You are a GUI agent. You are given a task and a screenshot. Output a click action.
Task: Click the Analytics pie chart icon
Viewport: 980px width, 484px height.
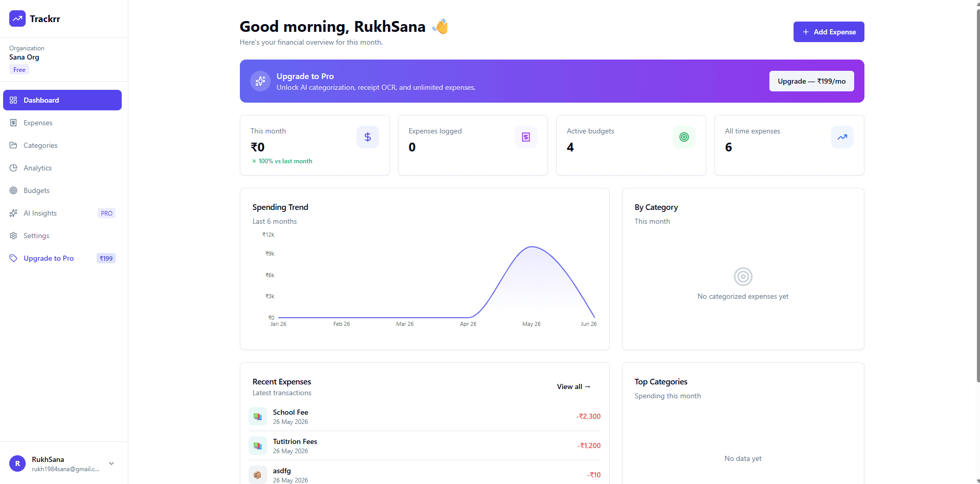pos(13,168)
